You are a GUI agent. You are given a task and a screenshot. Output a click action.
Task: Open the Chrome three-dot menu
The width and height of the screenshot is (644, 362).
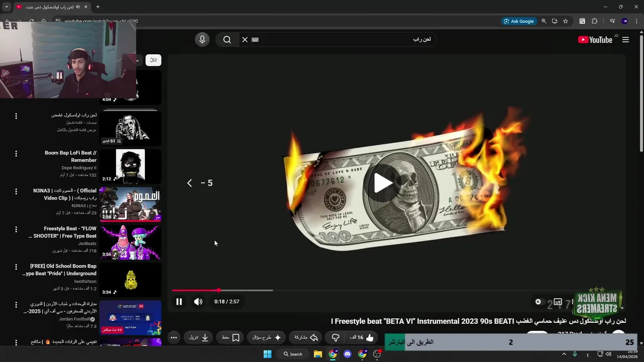click(636, 21)
